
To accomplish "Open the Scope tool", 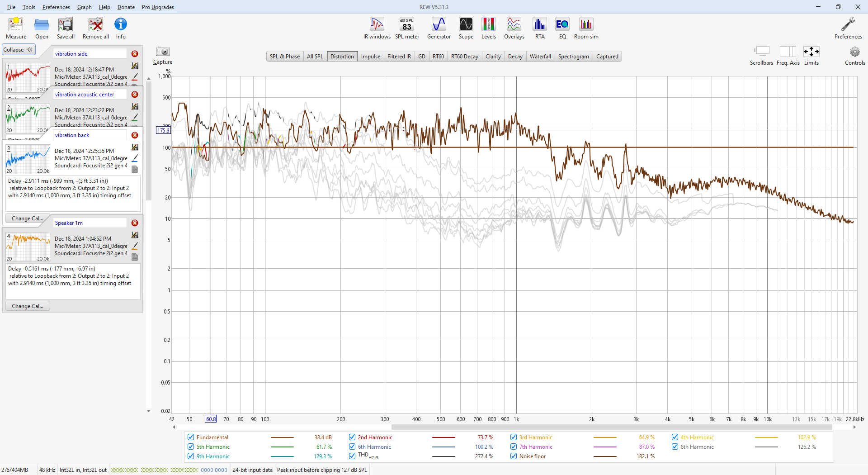I will 466,24.
